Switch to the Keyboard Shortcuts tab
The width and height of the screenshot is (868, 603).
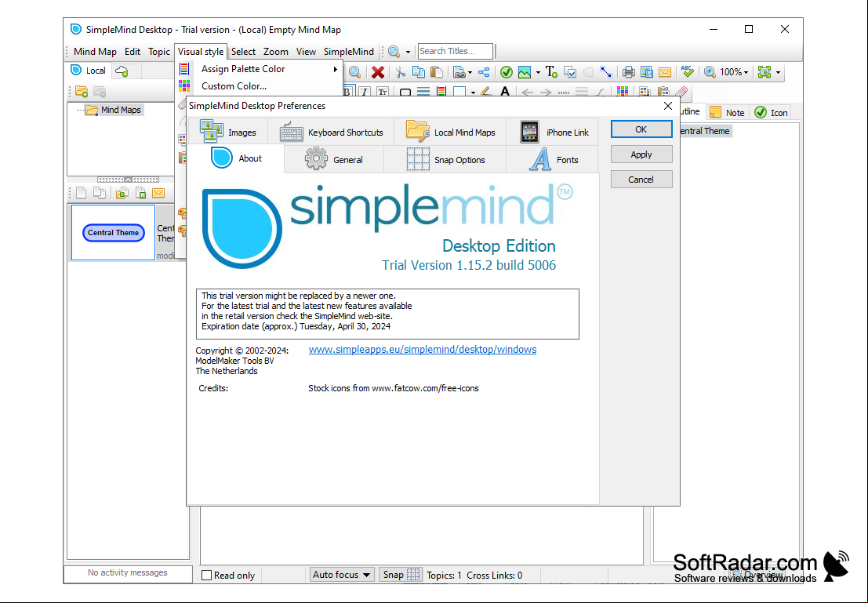[x=331, y=133]
